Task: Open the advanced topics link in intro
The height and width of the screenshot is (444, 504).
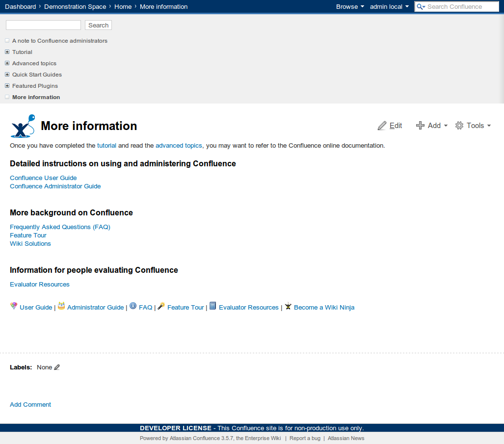Action: (x=179, y=146)
